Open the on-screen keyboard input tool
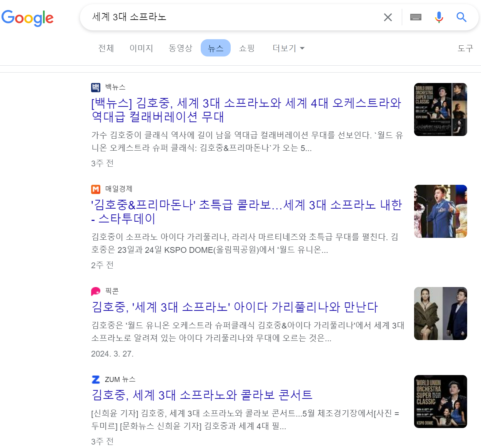The width and height of the screenshot is (481, 448). (416, 17)
